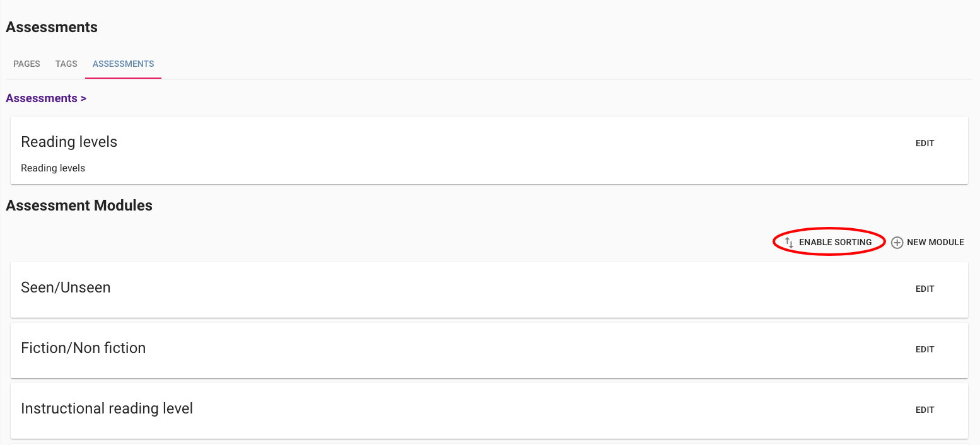Image resolution: width=980 pixels, height=445 pixels.
Task: Select the ASSESSMENTS tab
Action: 123,64
